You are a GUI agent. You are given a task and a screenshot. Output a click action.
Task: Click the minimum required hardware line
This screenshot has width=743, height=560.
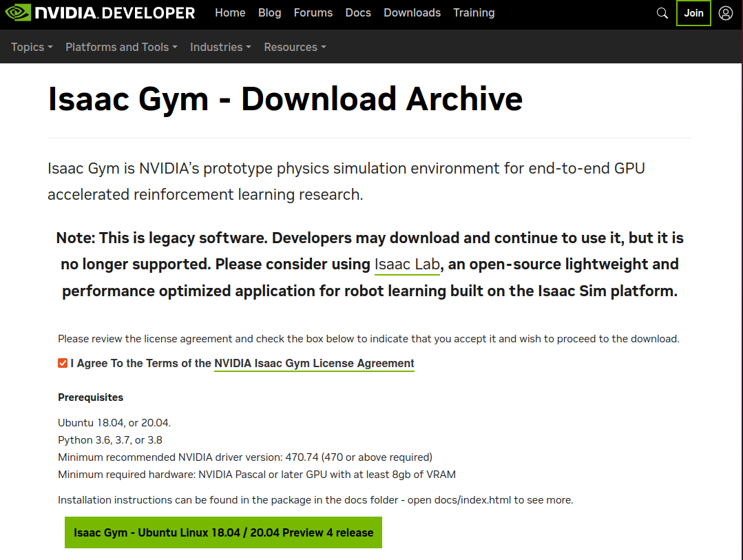pyautogui.click(x=257, y=475)
